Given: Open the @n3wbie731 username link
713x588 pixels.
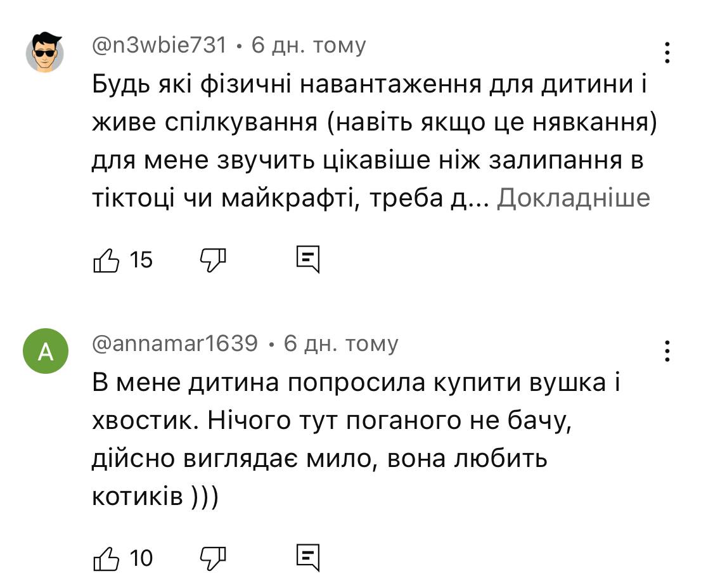Looking at the screenshot, I should [x=159, y=45].
